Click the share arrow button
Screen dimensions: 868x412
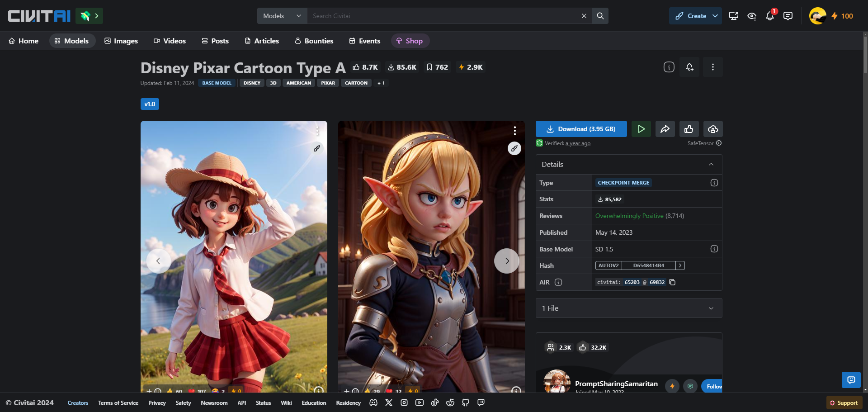click(665, 129)
